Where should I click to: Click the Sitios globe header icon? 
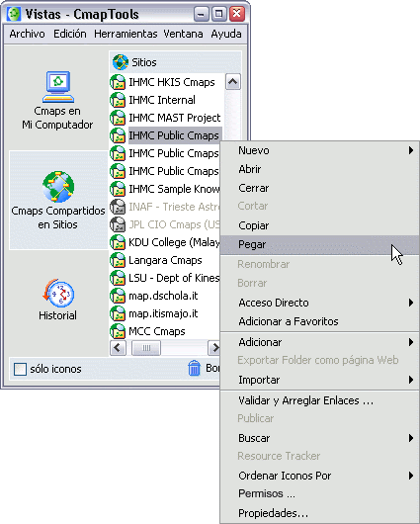121,62
